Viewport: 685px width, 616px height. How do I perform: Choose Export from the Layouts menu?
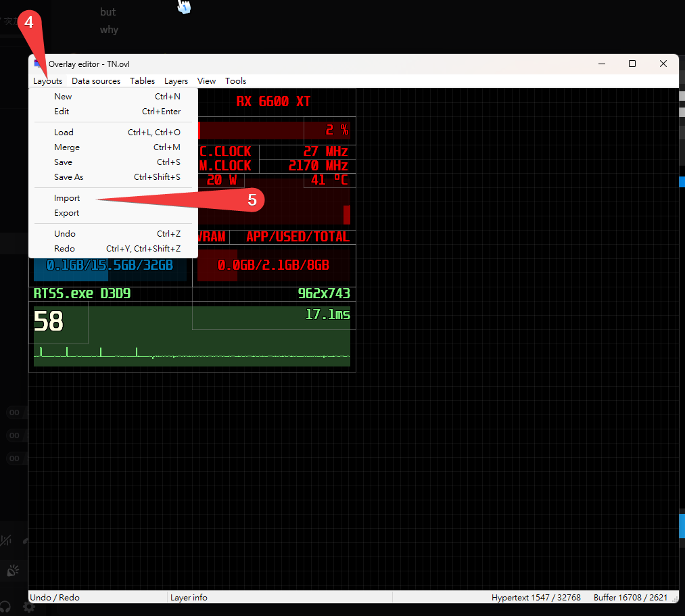click(x=67, y=213)
